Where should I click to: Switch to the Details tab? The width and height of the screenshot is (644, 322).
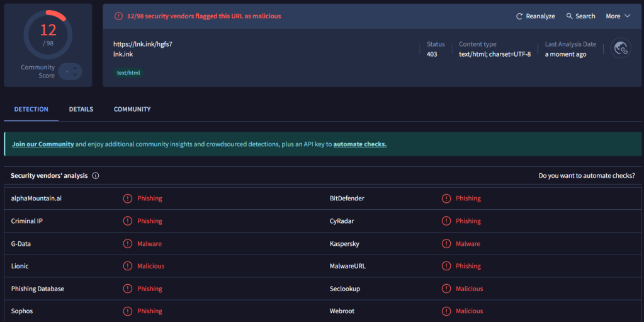pyautogui.click(x=81, y=110)
